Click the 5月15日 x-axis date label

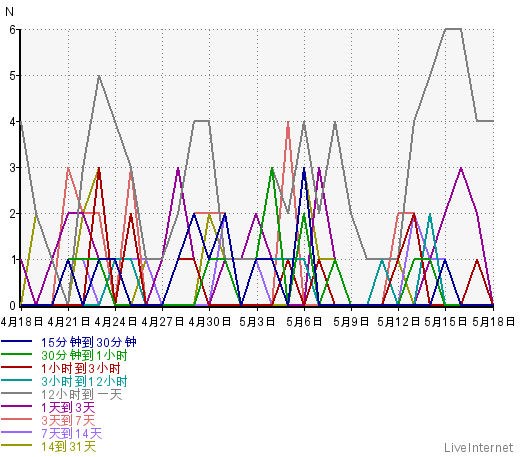click(446, 322)
